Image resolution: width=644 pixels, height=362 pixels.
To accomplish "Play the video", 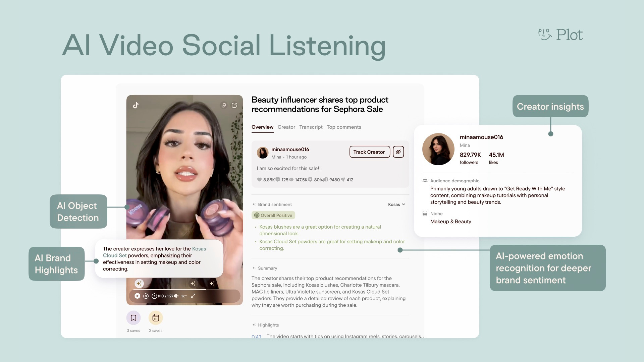I will [137, 296].
